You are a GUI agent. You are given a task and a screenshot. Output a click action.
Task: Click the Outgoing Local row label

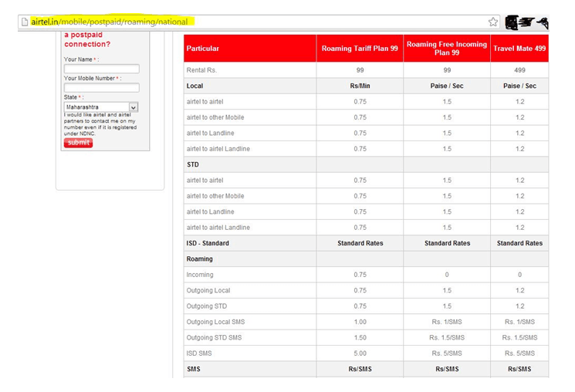pos(208,290)
